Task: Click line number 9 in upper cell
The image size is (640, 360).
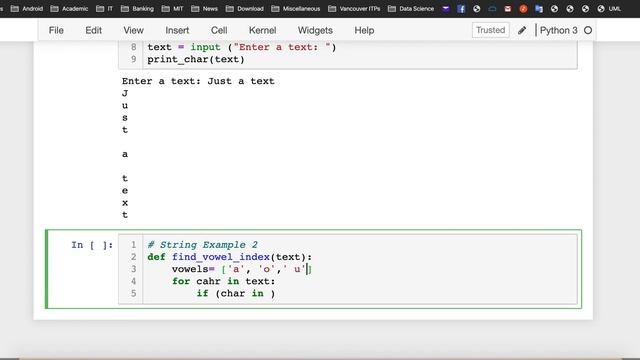Action: [133, 60]
